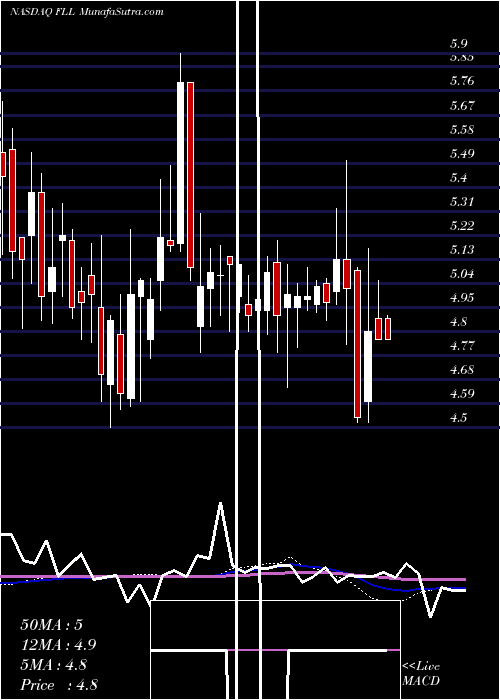
Task: Click the Live MACD label
Action: [421, 674]
